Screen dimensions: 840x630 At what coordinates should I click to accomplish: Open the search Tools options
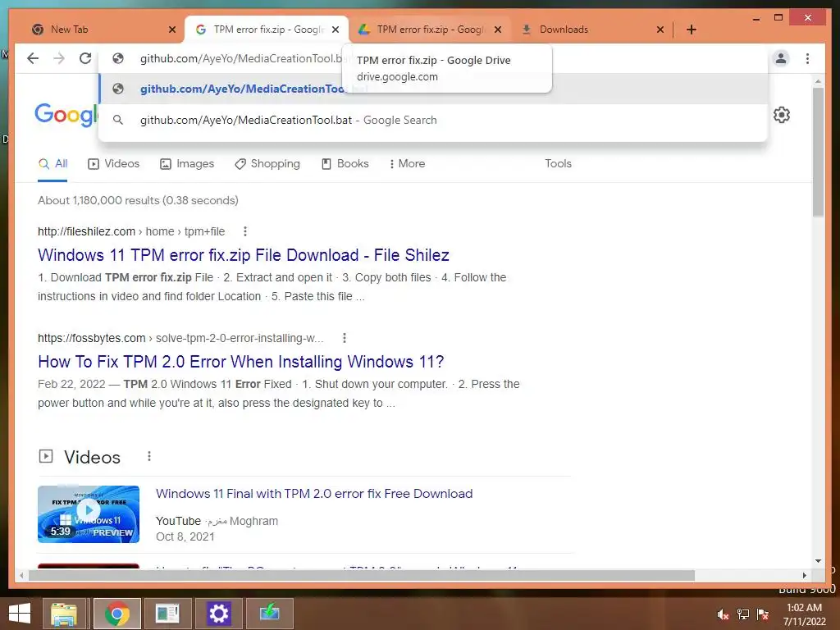point(558,164)
